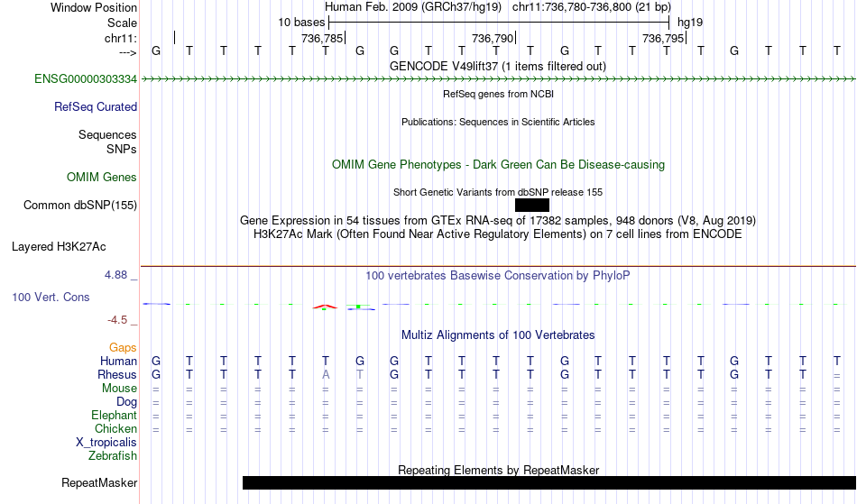
Task: Click the GENCODE V49lift37 track title
Action: point(497,66)
